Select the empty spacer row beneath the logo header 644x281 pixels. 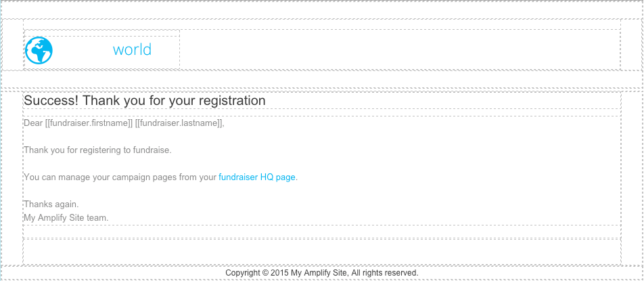pos(321,79)
